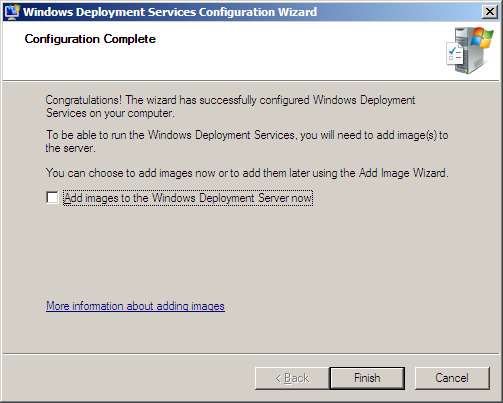Tick the Add images now checkbox box
The height and width of the screenshot is (403, 503).
coord(52,197)
